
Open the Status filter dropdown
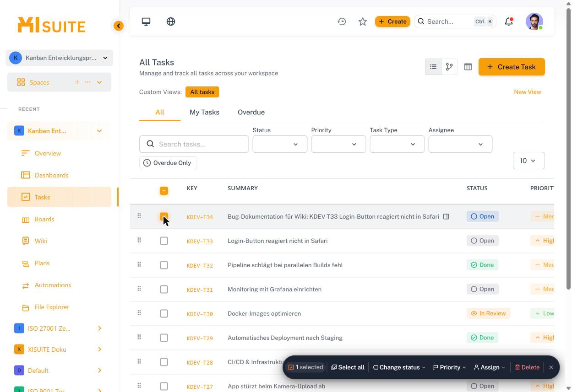point(280,144)
